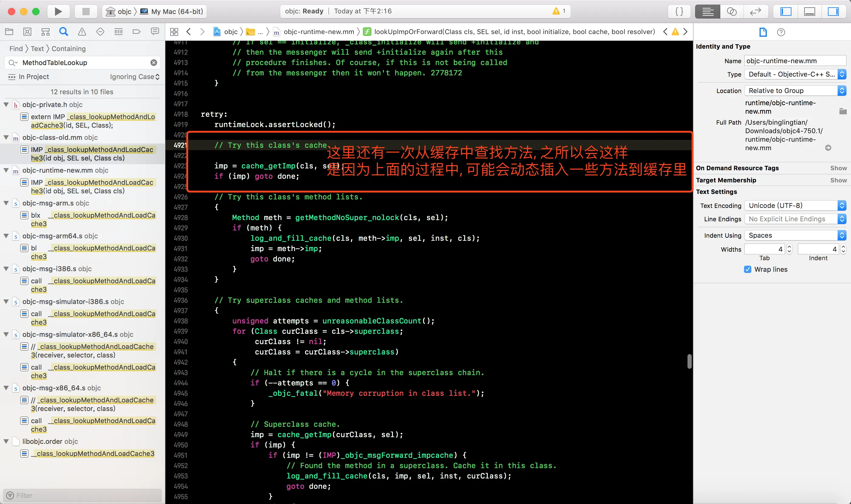Click objc-runtime-new.mm in jump bar
851x504 pixels.
click(x=319, y=32)
